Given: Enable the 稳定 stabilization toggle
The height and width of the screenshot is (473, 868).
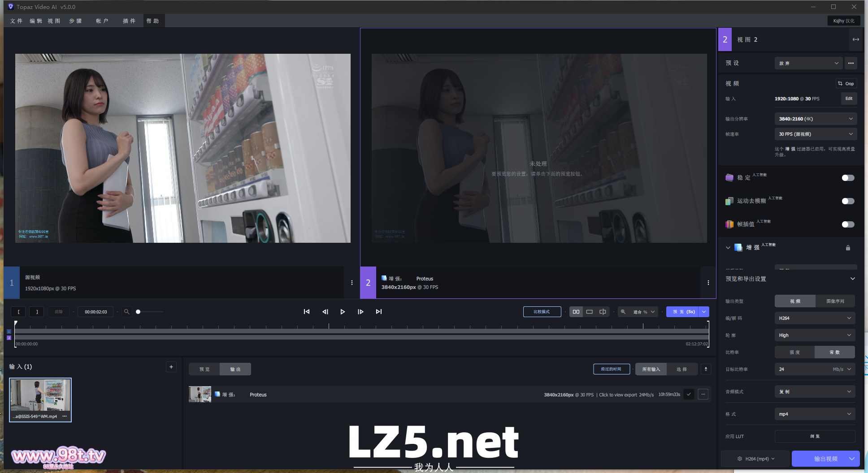Looking at the screenshot, I should pyautogui.click(x=848, y=178).
